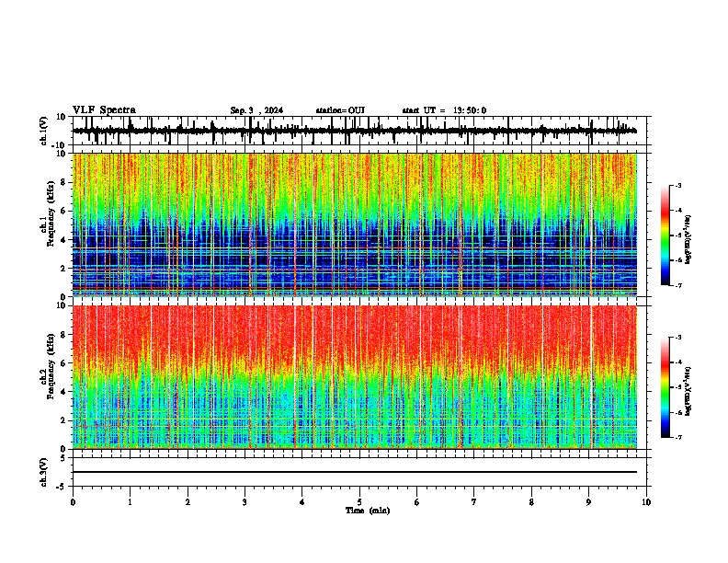This screenshot has height=563, width=728.
Task: Click inside the ch.1 spectrogram panel
Action: click(x=355, y=224)
